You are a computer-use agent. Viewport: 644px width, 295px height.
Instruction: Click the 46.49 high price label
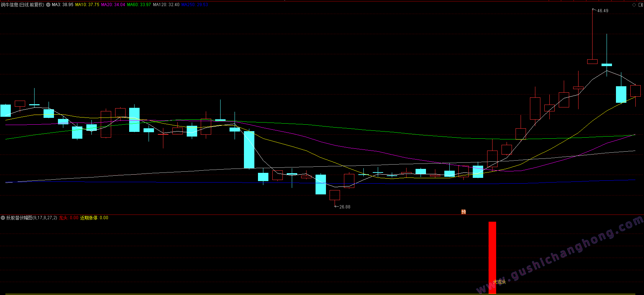(603, 11)
